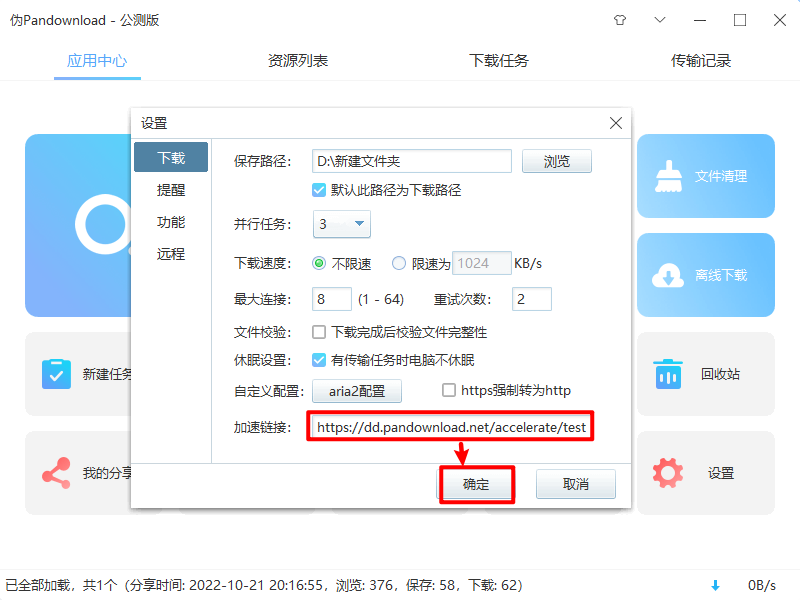Open the skin theme shirt icon
The height and width of the screenshot is (600, 800).
click(x=620, y=20)
